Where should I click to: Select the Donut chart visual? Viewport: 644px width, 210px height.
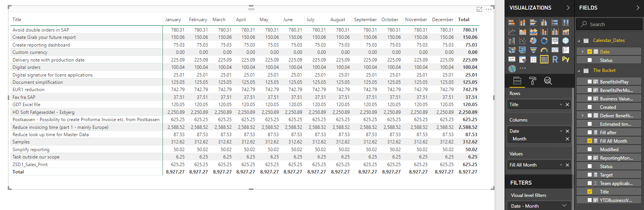[544, 41]
